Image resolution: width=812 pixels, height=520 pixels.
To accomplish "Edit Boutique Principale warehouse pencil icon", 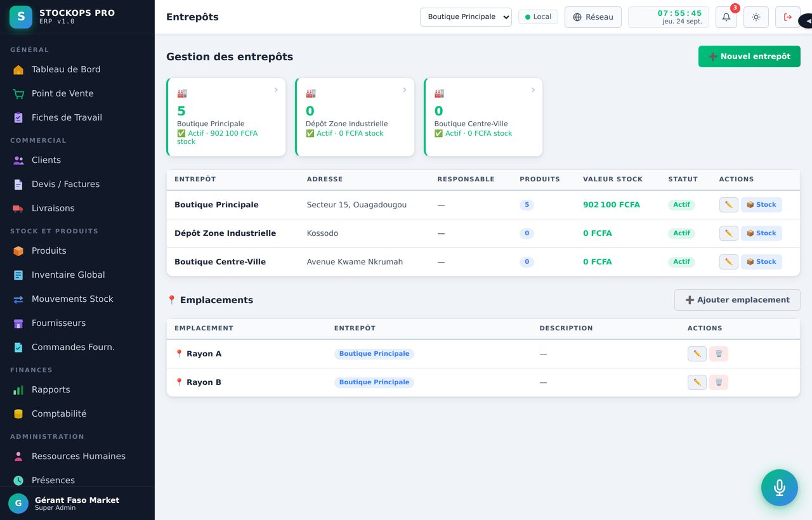I will (728, 205).
